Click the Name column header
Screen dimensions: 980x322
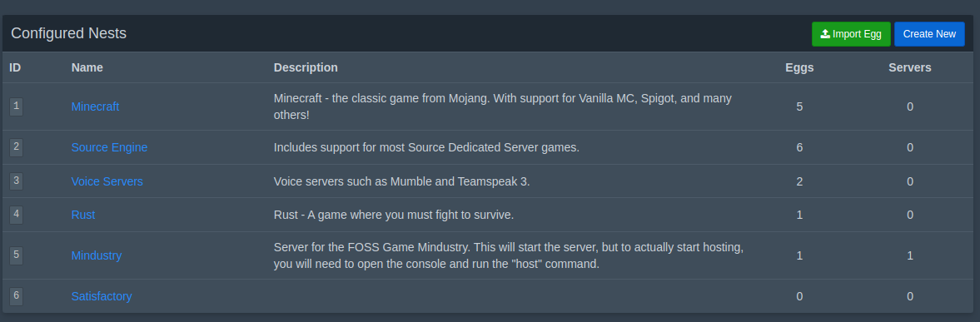coord(87,67)
